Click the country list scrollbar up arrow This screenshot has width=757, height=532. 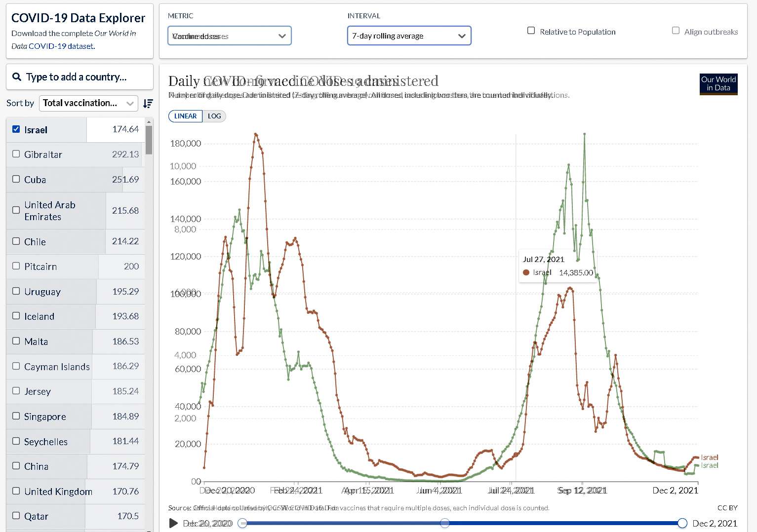pos(149,121)
